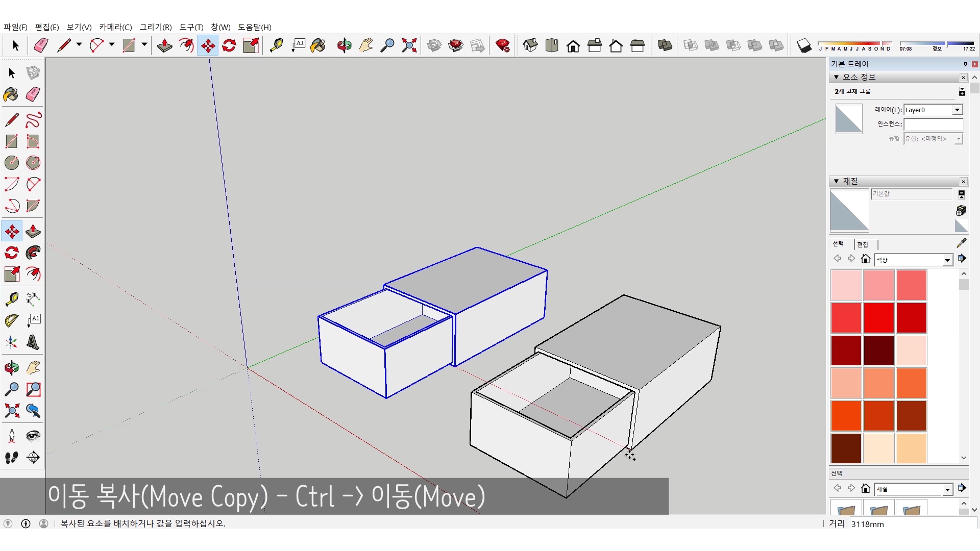Toggle shadows display icon
The image size is (980, 551).
click(804, 45)
